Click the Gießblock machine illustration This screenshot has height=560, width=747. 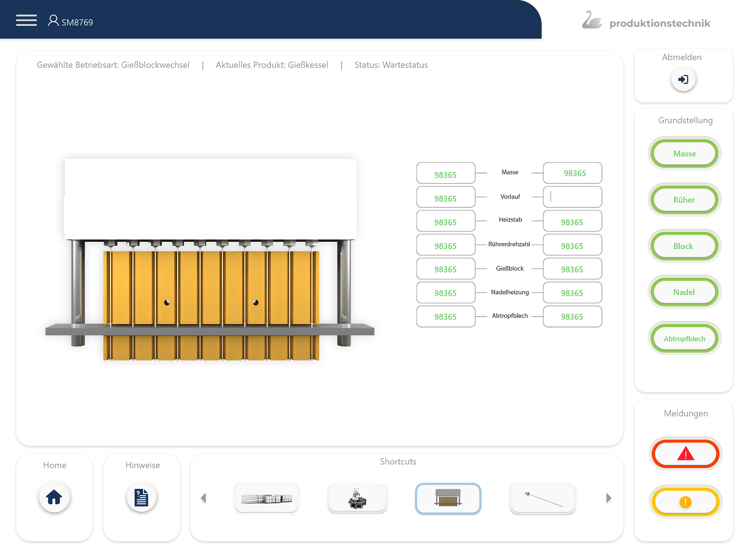pyautogui.click(x=210, y=260)
